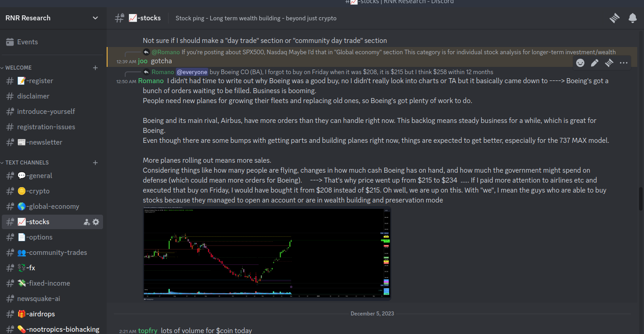Click the @everyone mention in reply preview
Image resolution: width=644 pixels, height=334 pixels.
(x=192, y=72)
